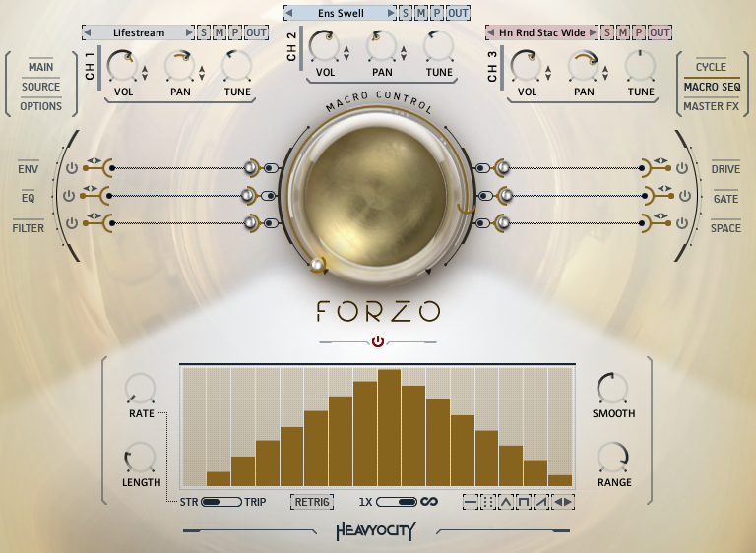The height and width of the screenshot is (553, 756).
Task: Open channel 3 OUT routing
Action: click(660, 32)
